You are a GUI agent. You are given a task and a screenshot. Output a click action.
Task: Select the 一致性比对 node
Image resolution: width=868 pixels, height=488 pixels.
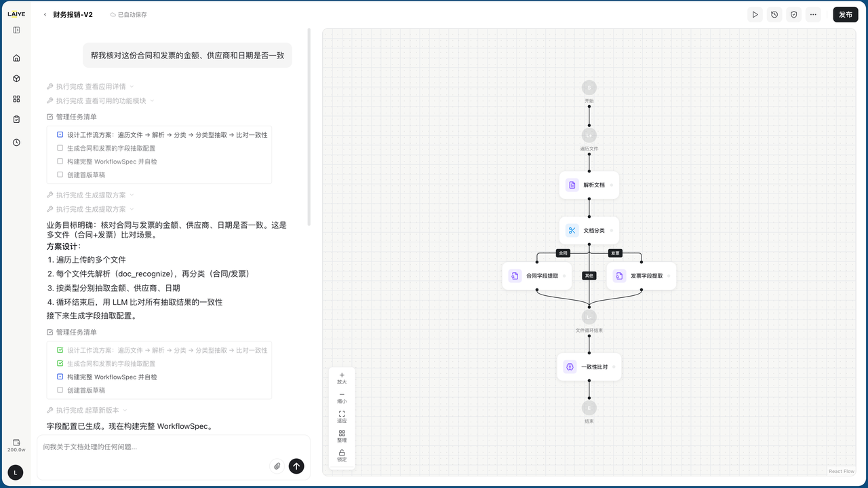(x=589, y=367)
